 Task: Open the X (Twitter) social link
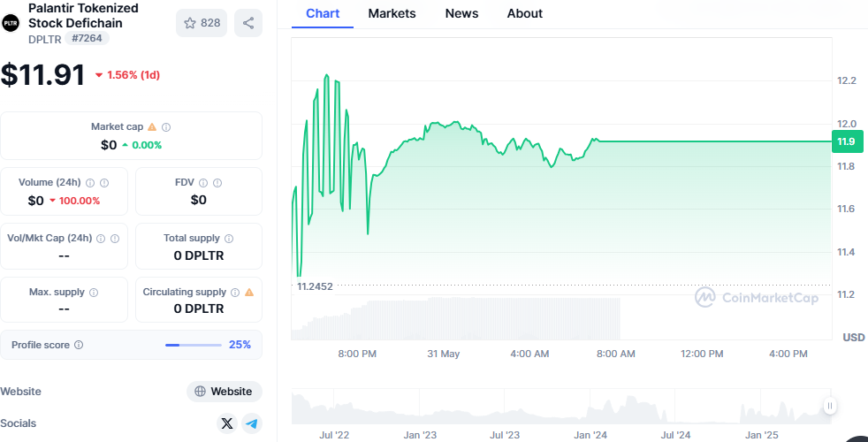(227, 423)
